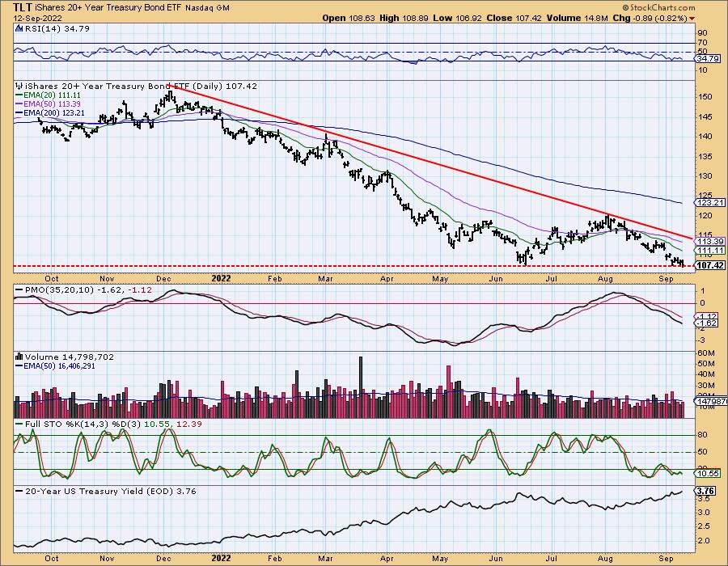
Task: Click the 107.42 last price tag
Action: [709, 265]
